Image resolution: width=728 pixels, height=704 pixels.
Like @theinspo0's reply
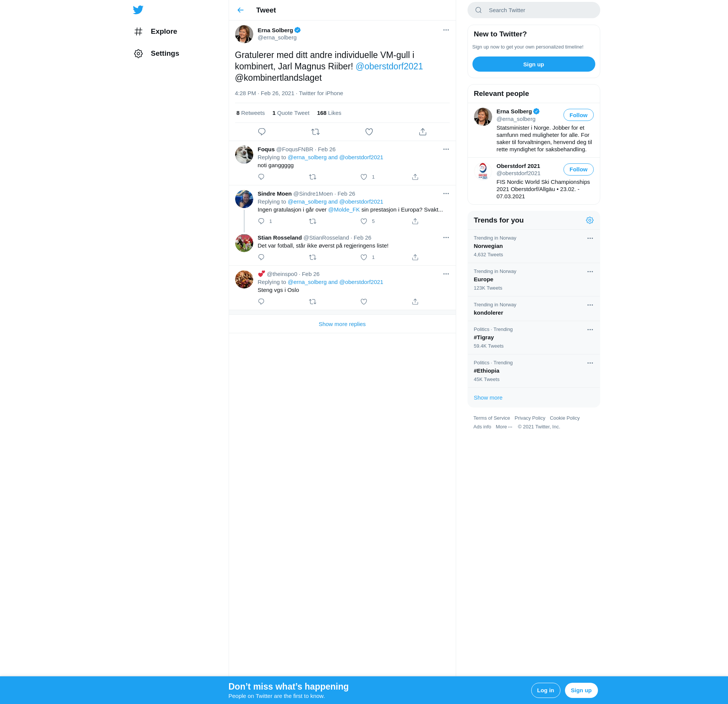pyautogui.click(x=364, y=302)
